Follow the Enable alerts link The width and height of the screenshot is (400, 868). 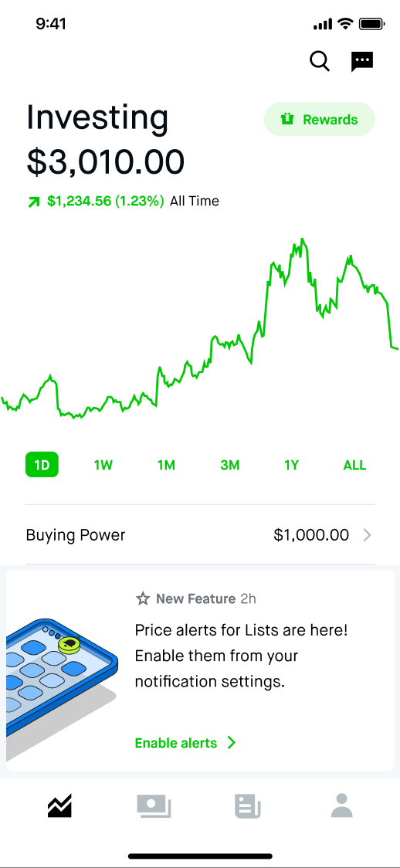point(176,742)
